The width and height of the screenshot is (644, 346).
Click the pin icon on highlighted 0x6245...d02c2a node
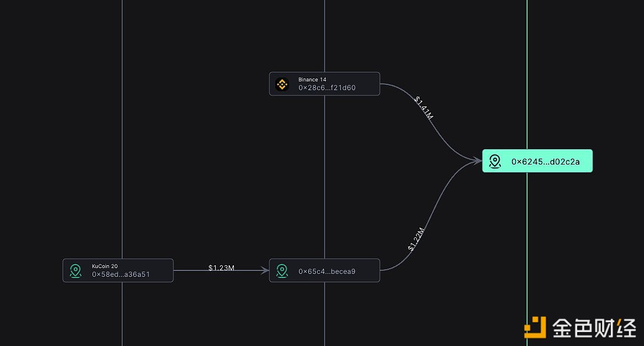point(495,161)
